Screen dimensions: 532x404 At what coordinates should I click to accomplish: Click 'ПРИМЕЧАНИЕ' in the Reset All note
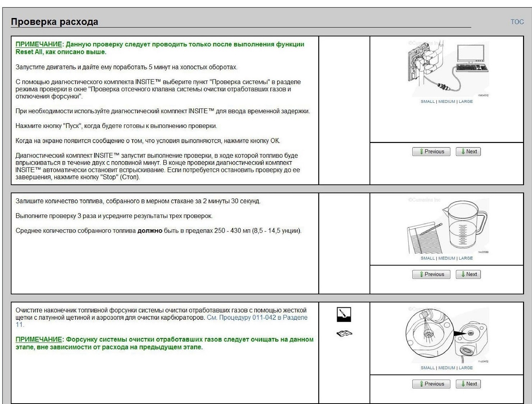click(39, 44)
